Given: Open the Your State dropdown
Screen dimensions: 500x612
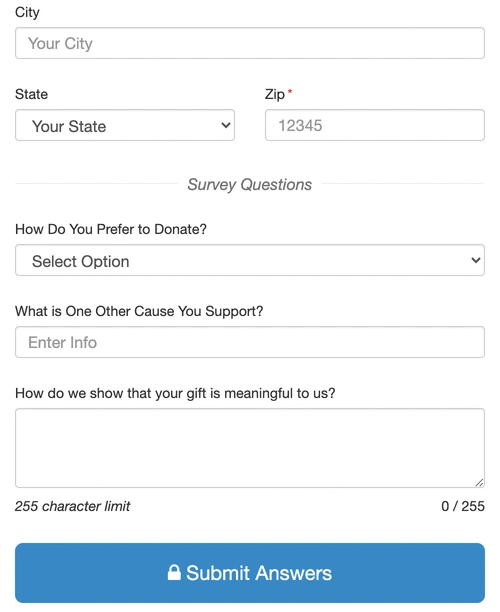Looking at the screenshot, I should (125, 125).
